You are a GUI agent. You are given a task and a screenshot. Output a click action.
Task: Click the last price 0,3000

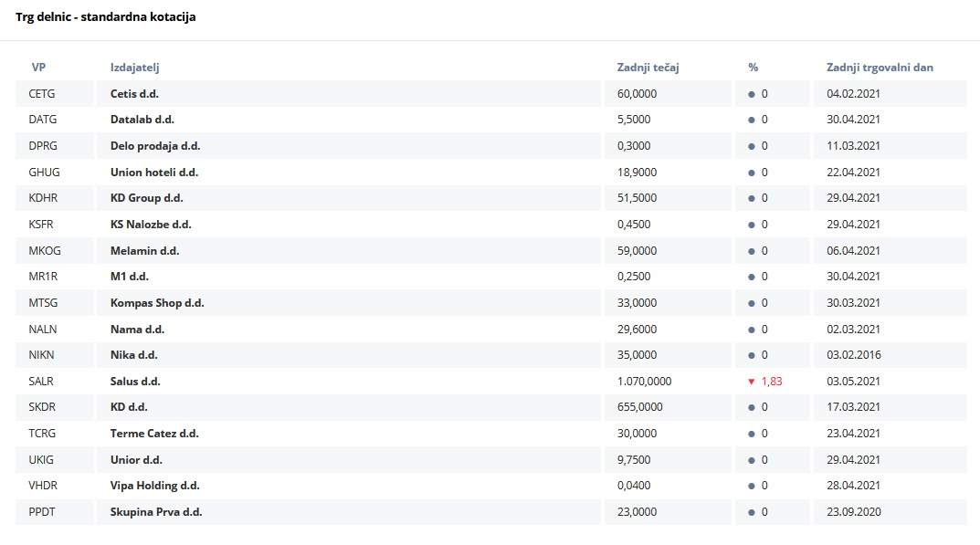634,146
